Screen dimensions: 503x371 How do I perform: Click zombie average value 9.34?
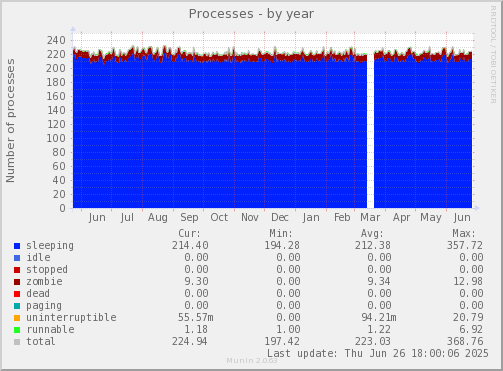tap(379, 281)
